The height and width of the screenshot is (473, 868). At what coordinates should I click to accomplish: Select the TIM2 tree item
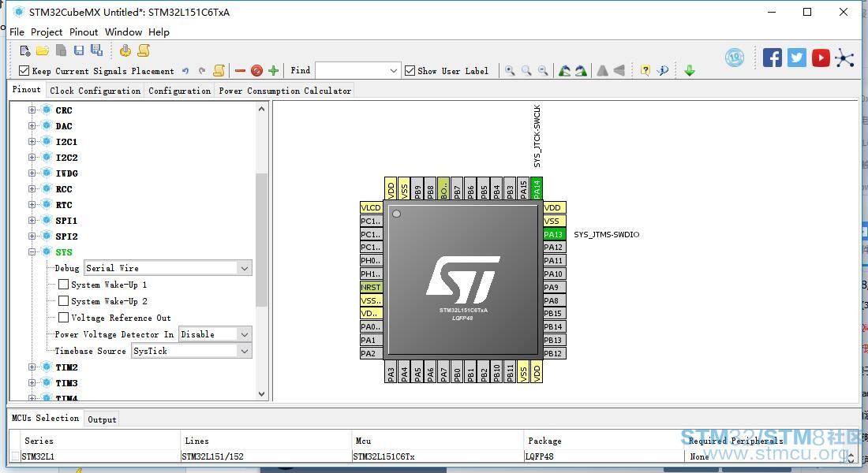click(66, 367)
